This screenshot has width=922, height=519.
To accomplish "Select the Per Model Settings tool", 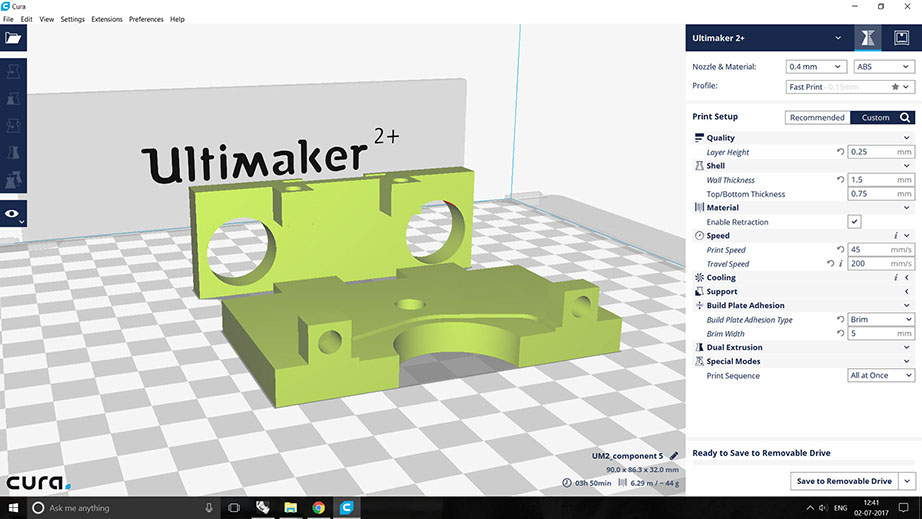I will (x=13, y=180).
